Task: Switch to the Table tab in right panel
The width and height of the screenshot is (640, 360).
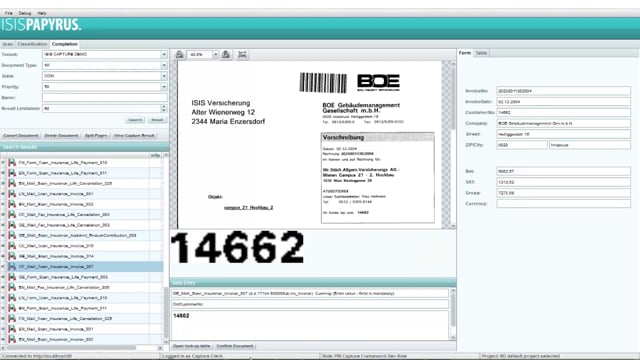Action: (481, 53)
